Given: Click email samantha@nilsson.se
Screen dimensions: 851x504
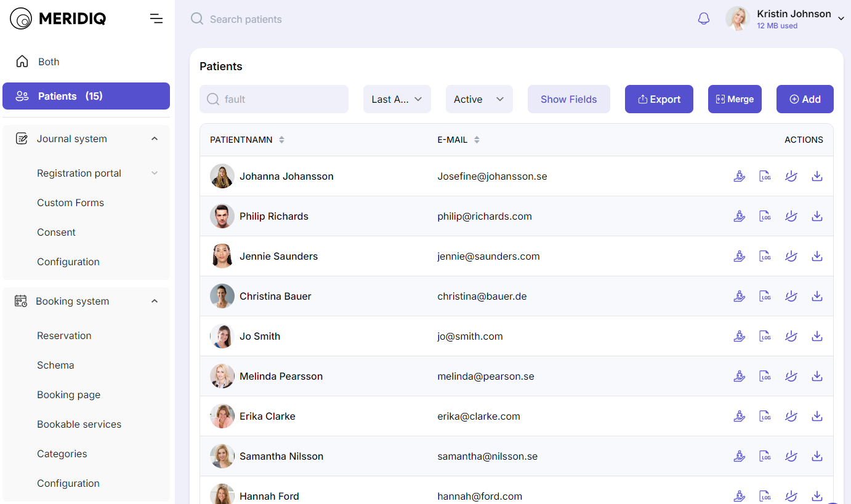Looking at the screenshot, I should [x=488, y=456].
